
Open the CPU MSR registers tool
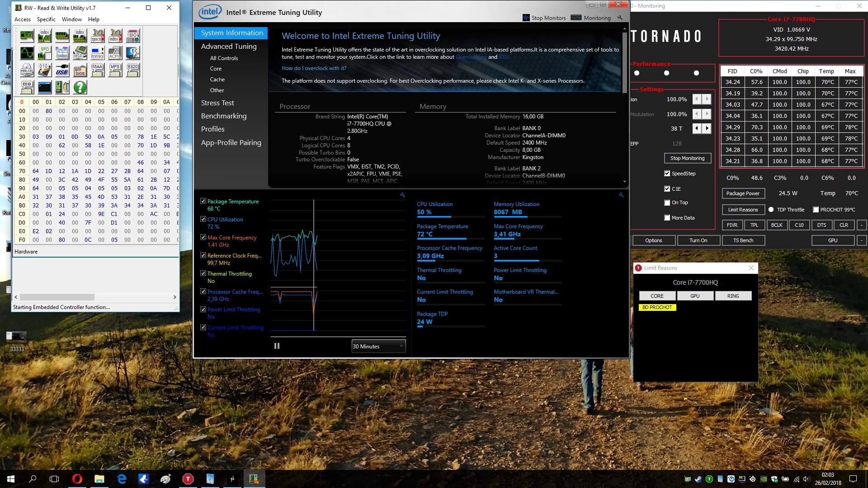click(80, 53)
